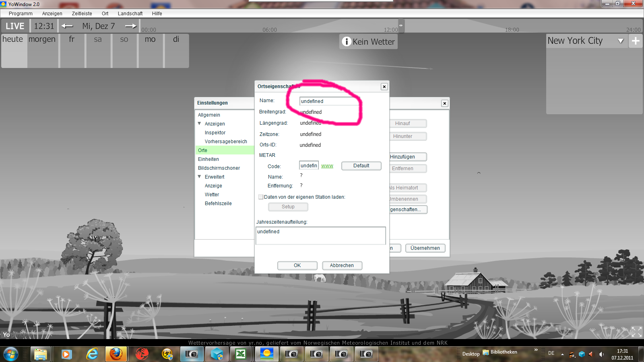Close the Einstellungen window with X
644x362 pixels.
445,103
